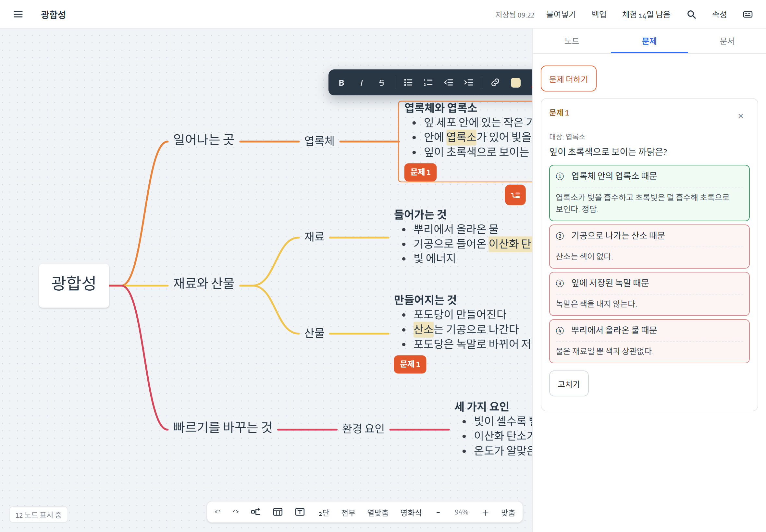Select answer option 3 잎에 저장된 녹말 때문
The image size is (766, 532).
[x=649, y=294]
